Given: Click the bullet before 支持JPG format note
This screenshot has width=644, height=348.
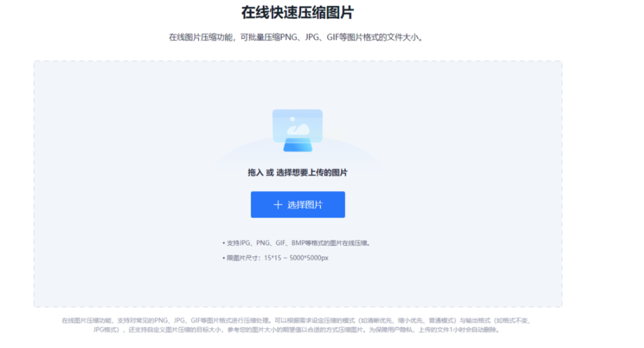Looking at the screenshot, I should pos(224,243).
